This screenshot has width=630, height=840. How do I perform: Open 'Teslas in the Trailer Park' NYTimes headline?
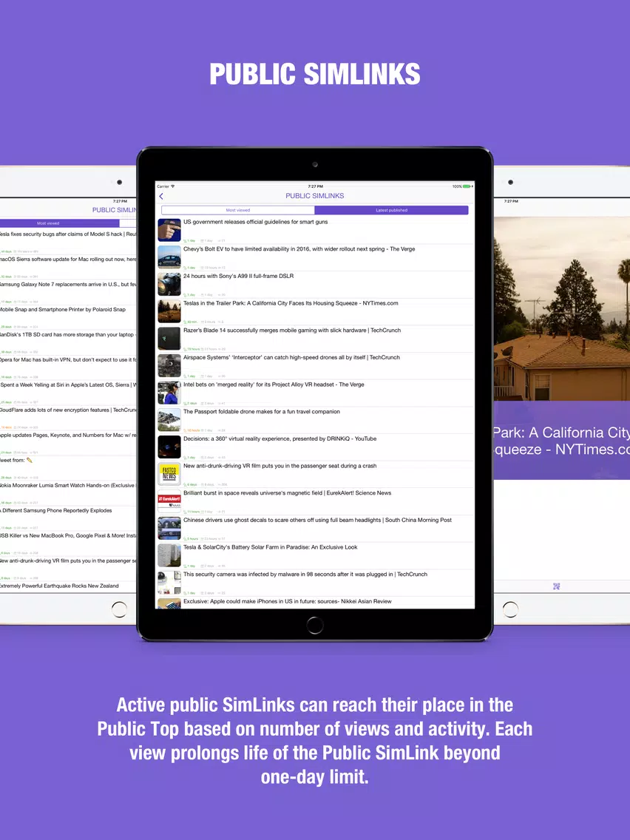291,303
